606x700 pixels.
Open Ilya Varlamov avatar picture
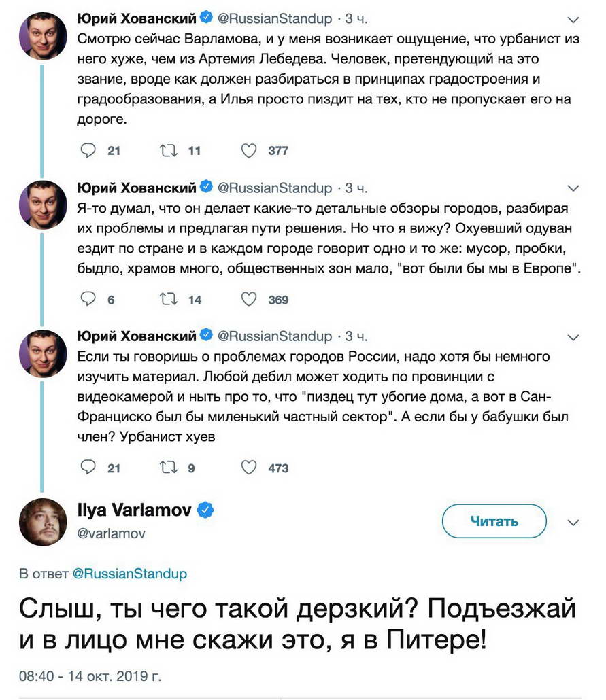click(x=43, y=522)
